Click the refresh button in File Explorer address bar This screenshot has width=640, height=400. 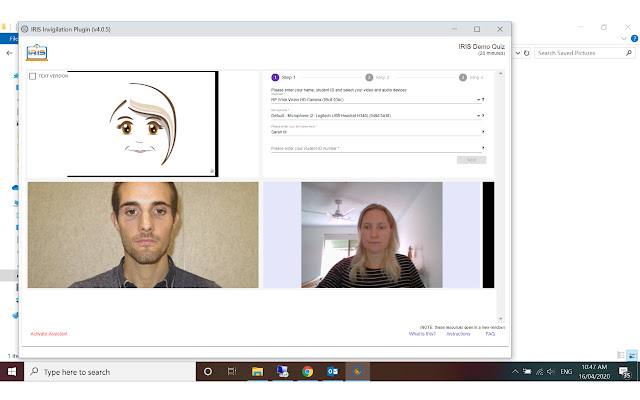click(x=527, y=53)
